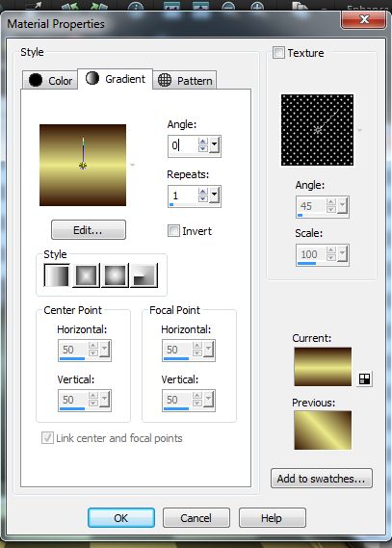Enable the Texture checkbox
The image size is (392, 548).
coord(278,53)
